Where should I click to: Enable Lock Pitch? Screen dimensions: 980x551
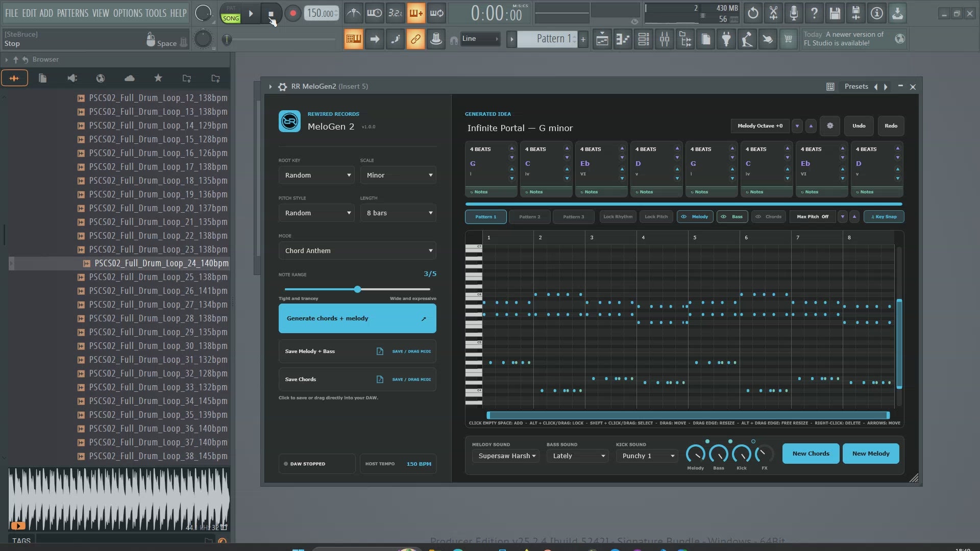pos(656,217)
